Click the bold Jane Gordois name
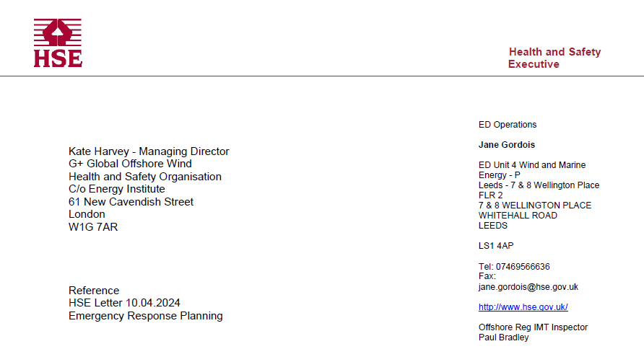644x362 pixels. pyautogui.click(x=507, y=145)
